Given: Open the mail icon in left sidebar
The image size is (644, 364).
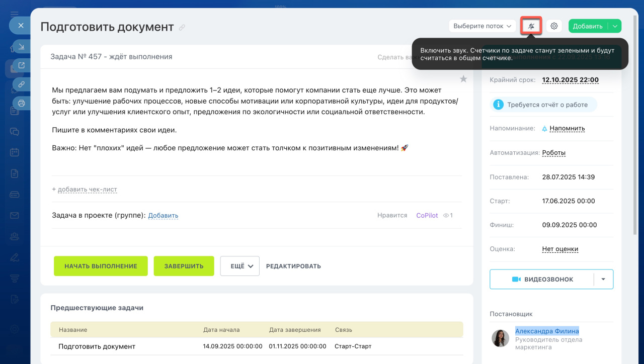Looking at the screenshot, I should click(x=15, y=215).
